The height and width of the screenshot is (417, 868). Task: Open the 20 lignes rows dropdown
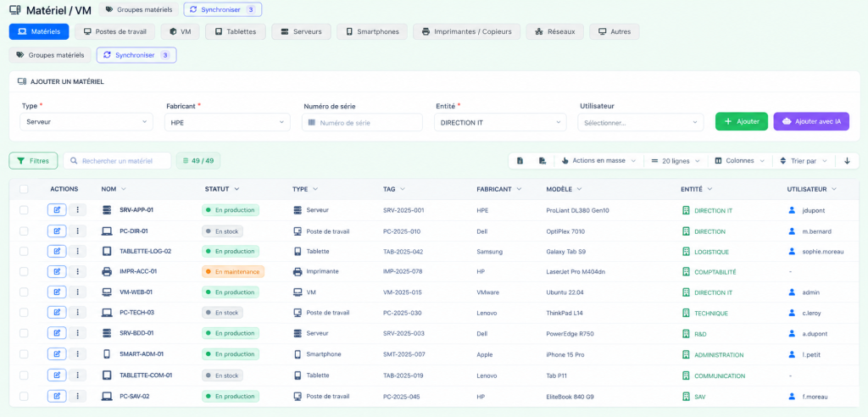point(676,160)
